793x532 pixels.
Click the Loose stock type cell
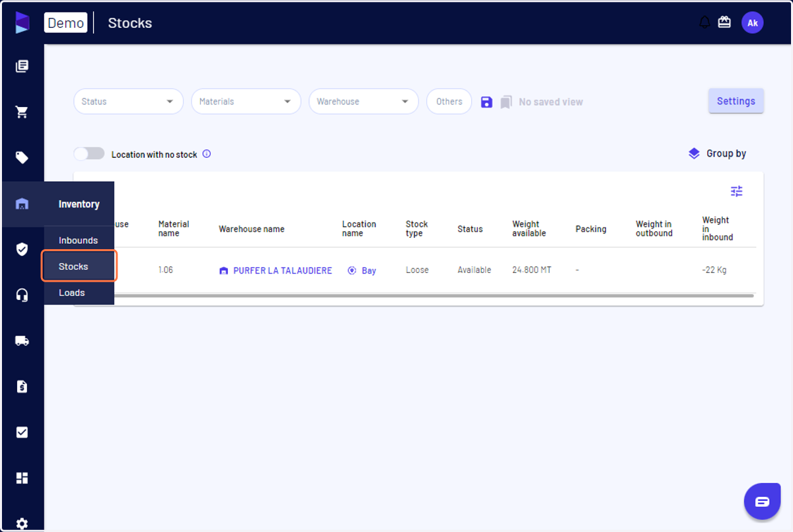pos(417,270)
